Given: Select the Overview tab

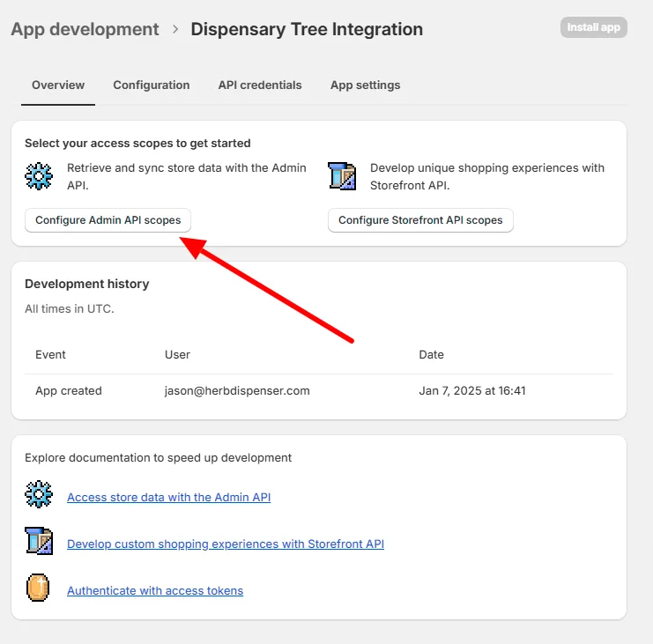Looking at the screenshot, I should click(58, 85).
